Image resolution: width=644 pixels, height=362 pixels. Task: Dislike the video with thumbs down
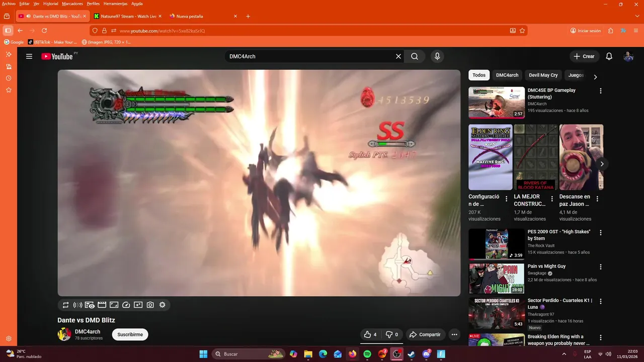[392, 334]
